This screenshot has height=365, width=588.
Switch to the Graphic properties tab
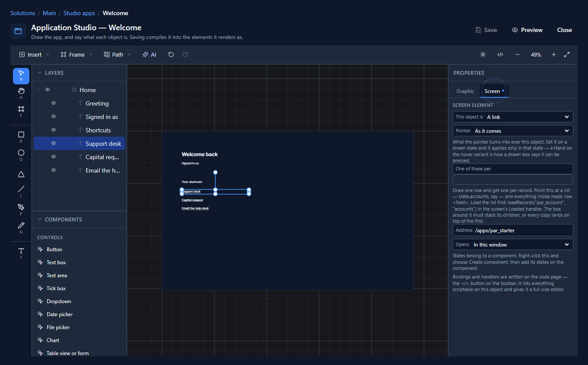(x=465, y=91)
